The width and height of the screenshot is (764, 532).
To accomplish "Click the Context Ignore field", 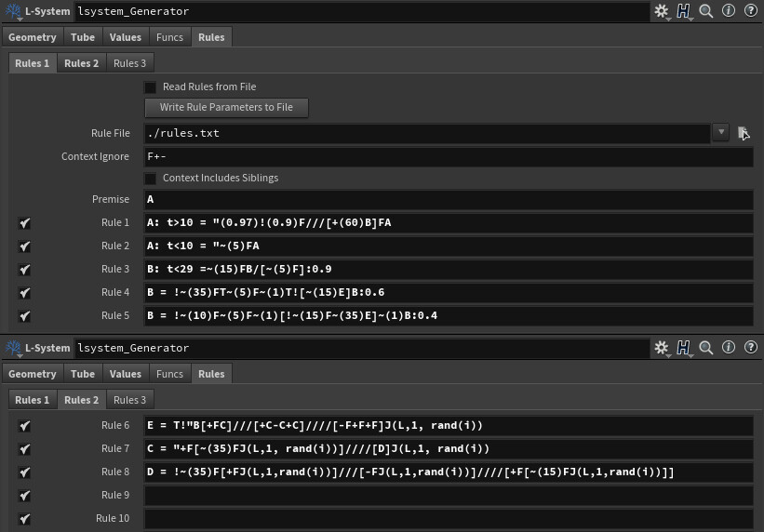I will click(449, 157).
